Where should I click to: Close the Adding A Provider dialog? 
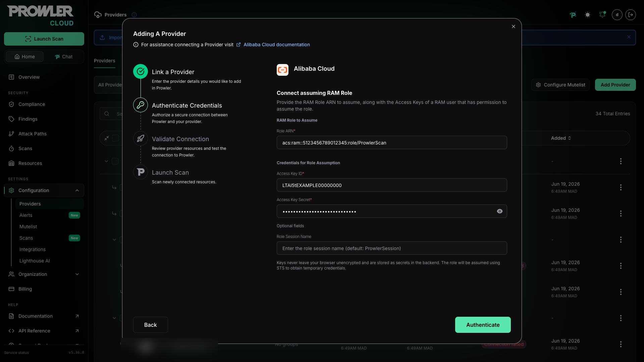click(x=514, y=26)
